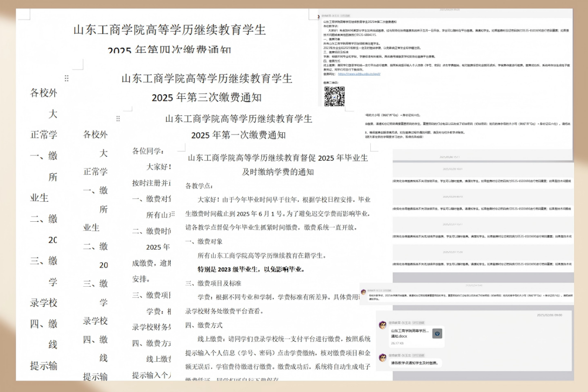Click the 2025年第四次缴费通知 title
The height and width of the screenshot is (392, 588).
pyautogui.click(x=169, y=49)
